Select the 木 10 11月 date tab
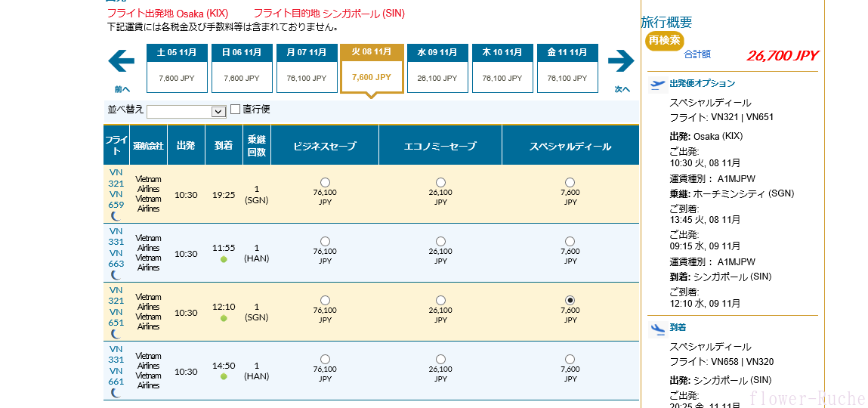 pos(502,68)
